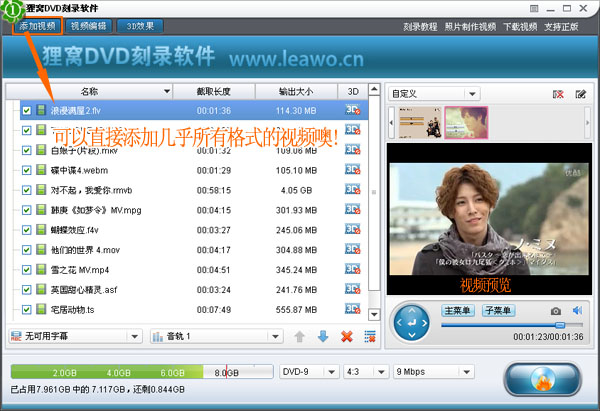Viewport: 600px width, 411px height.
Task: Select the first menu template thumbnail
Action: (x=420, y=122)
